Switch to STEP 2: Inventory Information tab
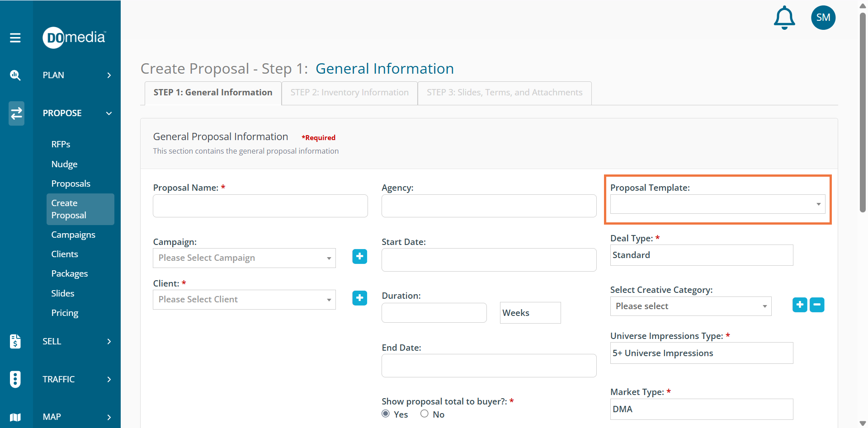The height and width of the screenshot is (428, 868). (x=349, y=93)
